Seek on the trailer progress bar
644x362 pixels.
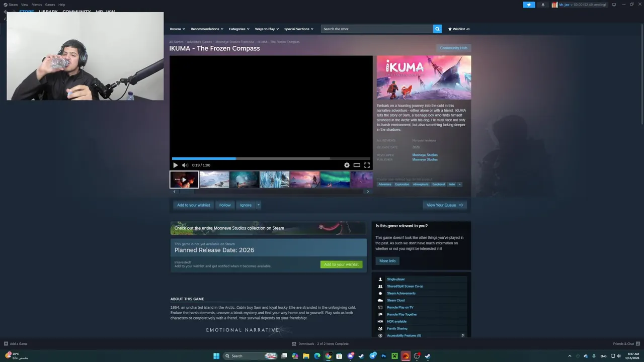(271, 158)
